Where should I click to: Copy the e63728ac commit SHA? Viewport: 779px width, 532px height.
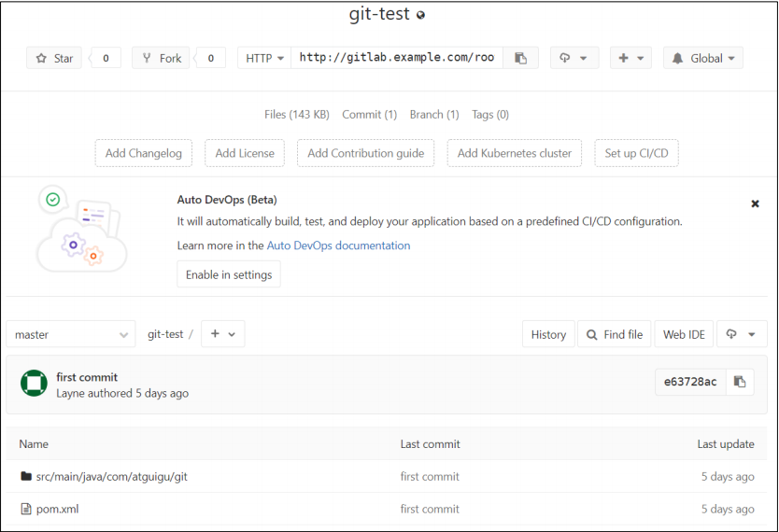point(740,382)
